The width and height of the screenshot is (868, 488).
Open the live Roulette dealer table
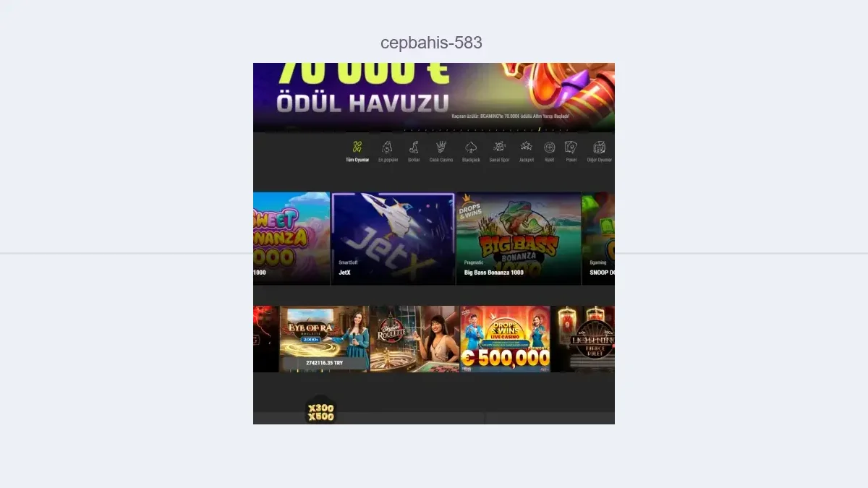pyautogui.click(x=415, y=339)
